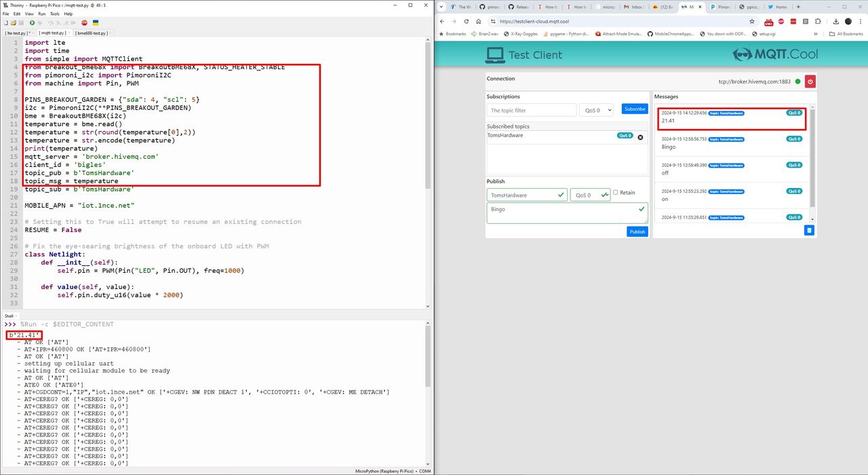Open Thonny's View menu
Image resolution: width=868 pixels, height=475 pixels.
pyautogui.click(x=29, y=14)
